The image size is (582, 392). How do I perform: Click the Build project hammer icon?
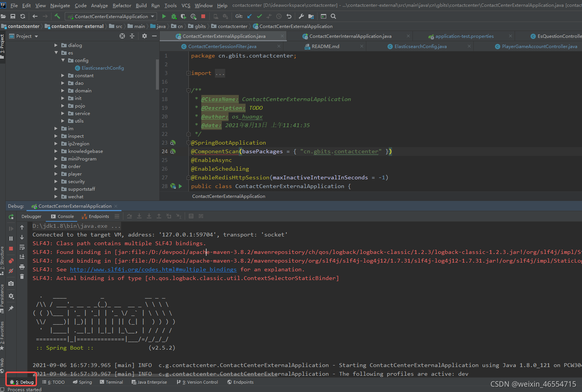point(58,16)
